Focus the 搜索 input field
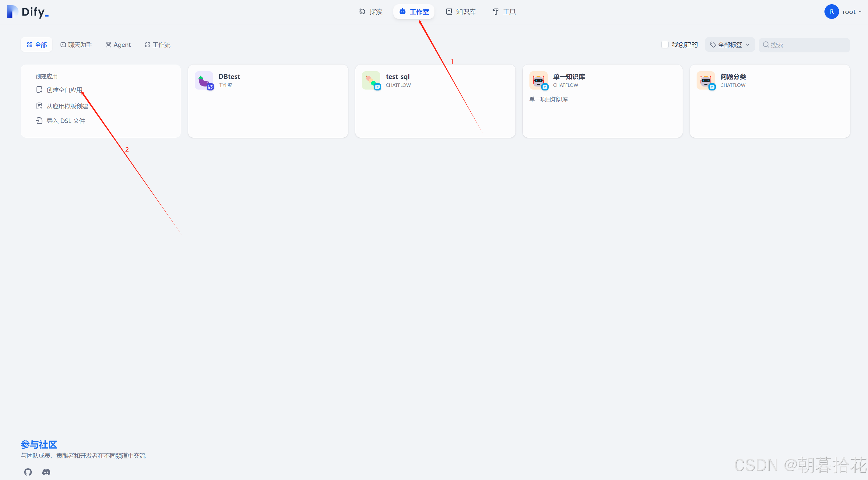868x480 pixels. click(x=809, y=45)
